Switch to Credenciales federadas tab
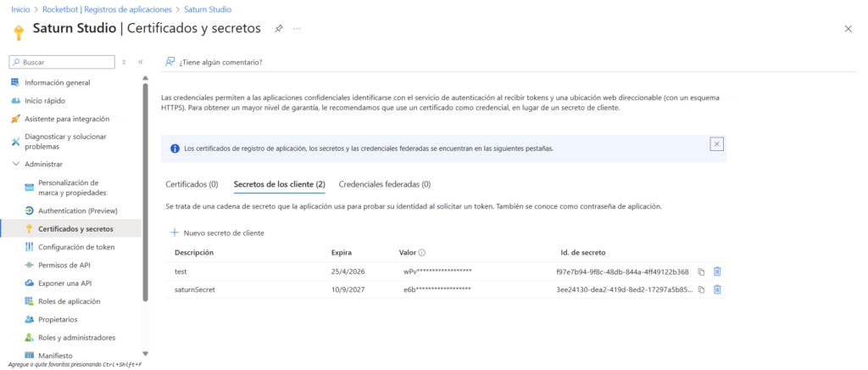The image size is (868, 370). pyautogui.click(x=384, y=184)
